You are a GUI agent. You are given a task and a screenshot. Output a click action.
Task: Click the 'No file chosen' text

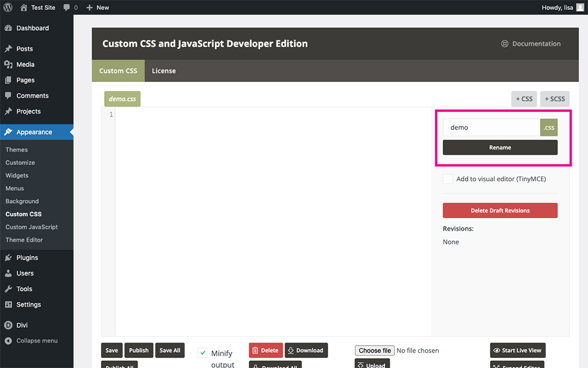tap(417, 351)
